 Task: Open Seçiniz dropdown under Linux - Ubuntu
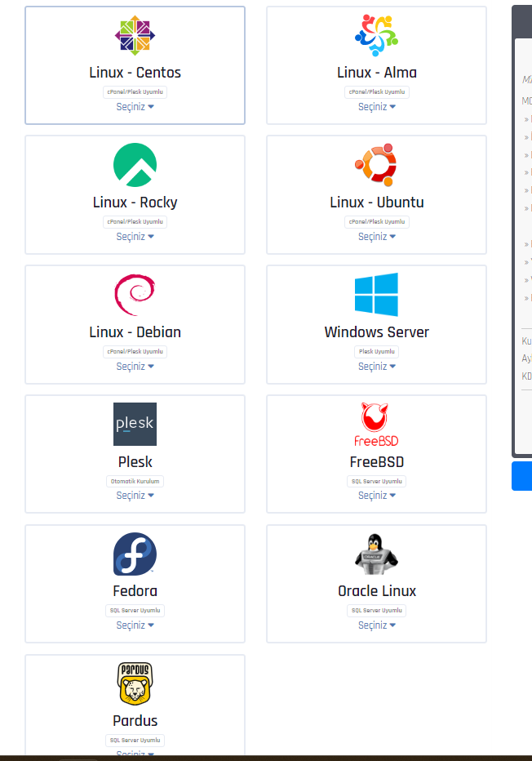click(x=377, y=237)
